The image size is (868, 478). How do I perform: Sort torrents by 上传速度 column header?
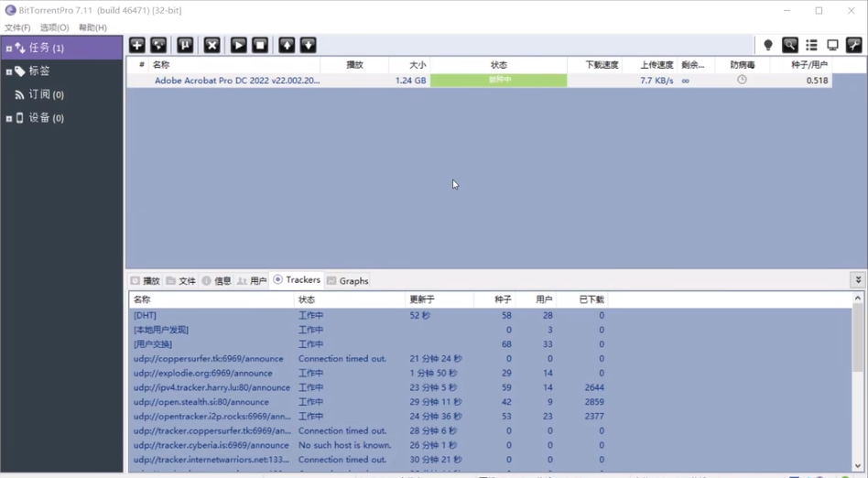(650, 65)
